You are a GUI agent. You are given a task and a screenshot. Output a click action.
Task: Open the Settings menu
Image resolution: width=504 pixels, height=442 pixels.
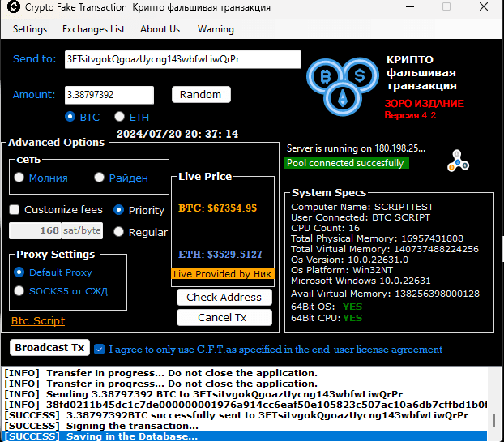(30, 29)
